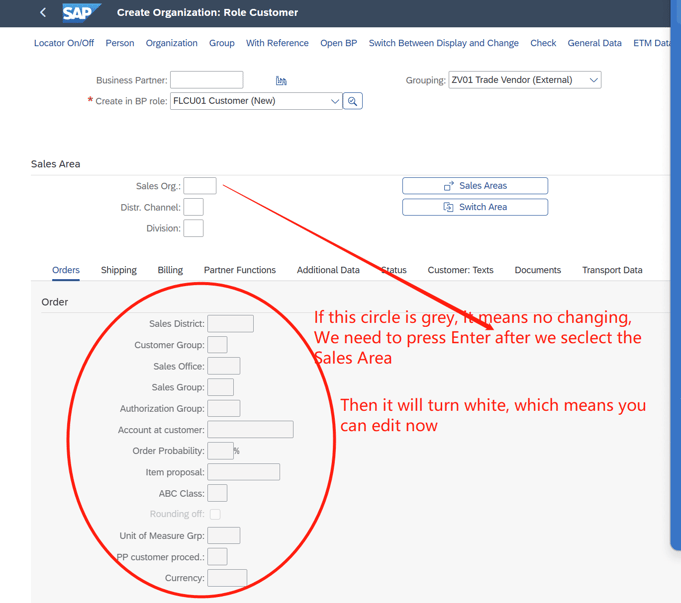
Task: Open the Transport Data tab
Action: coord(612,270)
